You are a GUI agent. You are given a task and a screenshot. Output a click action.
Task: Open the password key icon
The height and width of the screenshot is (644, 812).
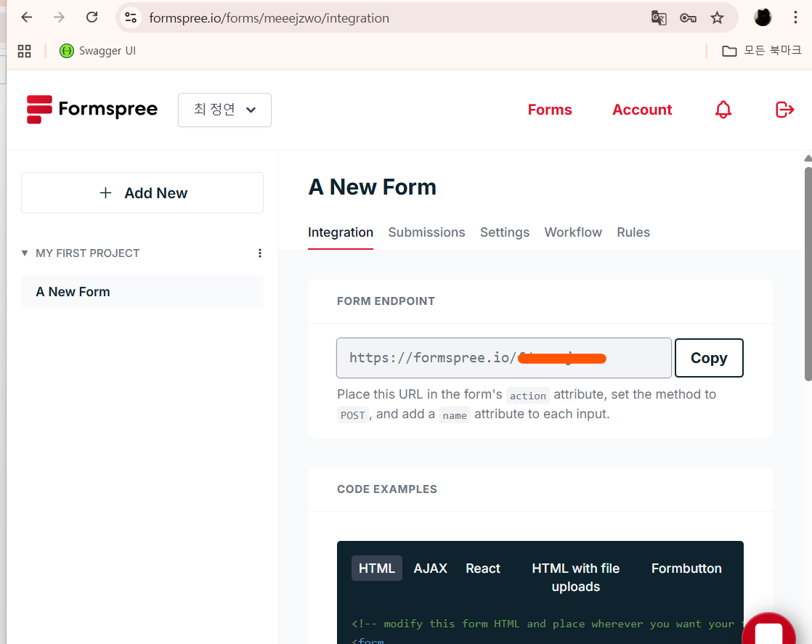click(688, 18)
